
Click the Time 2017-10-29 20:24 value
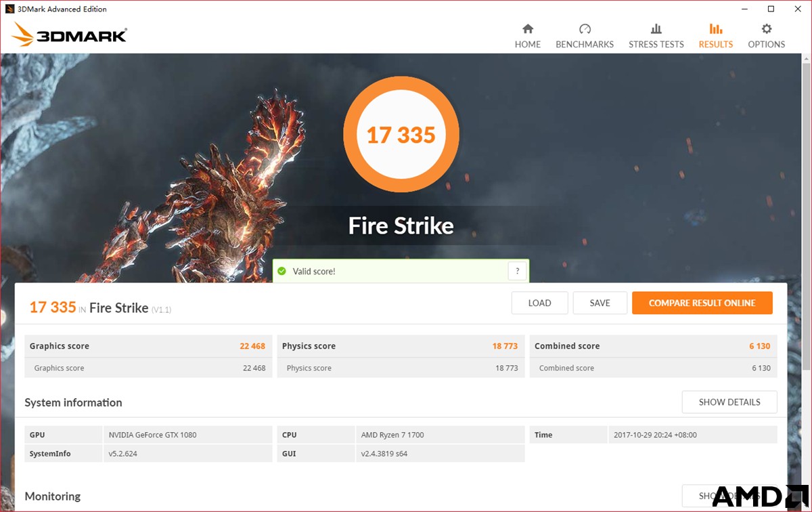(x=655, y=435)
